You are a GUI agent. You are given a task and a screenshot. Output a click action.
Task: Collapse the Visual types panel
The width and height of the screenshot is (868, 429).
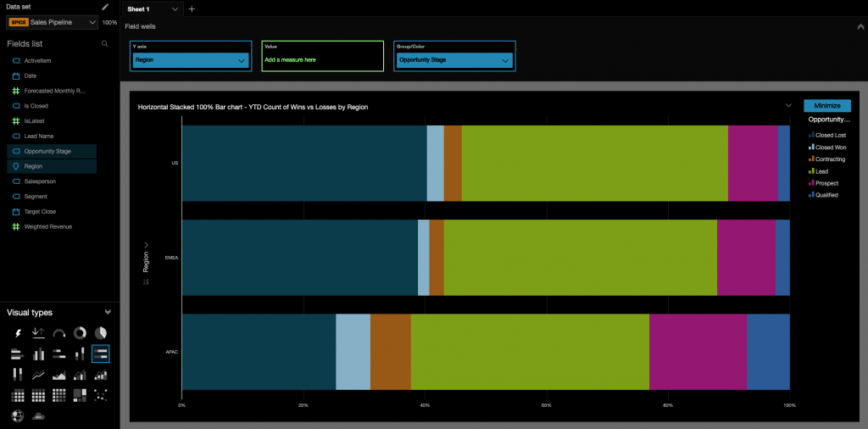pyautogui.click(x=108, y=312)
